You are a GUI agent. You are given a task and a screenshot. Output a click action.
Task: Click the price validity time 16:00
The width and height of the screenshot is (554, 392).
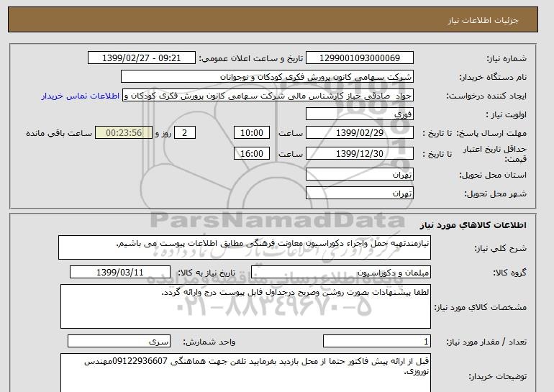click(x=252, y=153)
